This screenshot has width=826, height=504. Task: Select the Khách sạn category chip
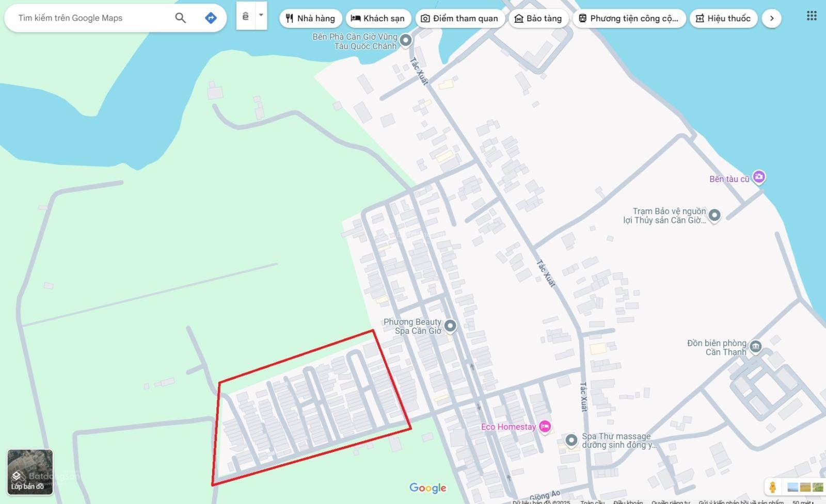[x=378, y=19]
